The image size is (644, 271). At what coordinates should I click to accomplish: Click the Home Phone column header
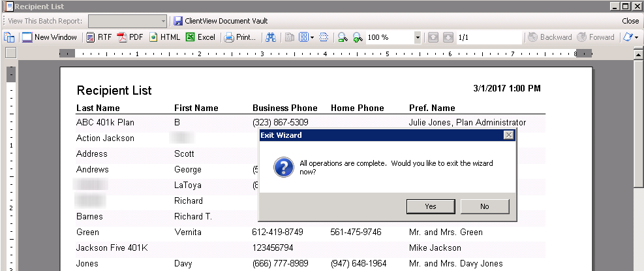pyautogui.click(x=358, y=108)
